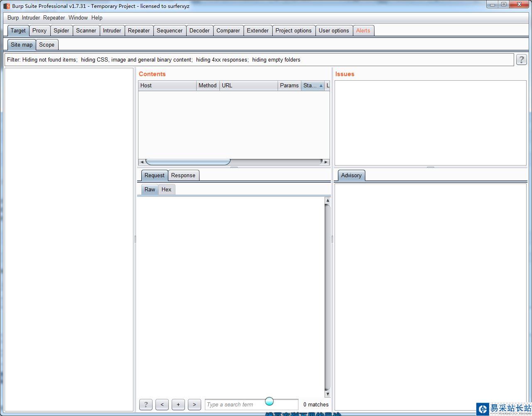
Task: Select the Request tab
Action: (155, 175)
